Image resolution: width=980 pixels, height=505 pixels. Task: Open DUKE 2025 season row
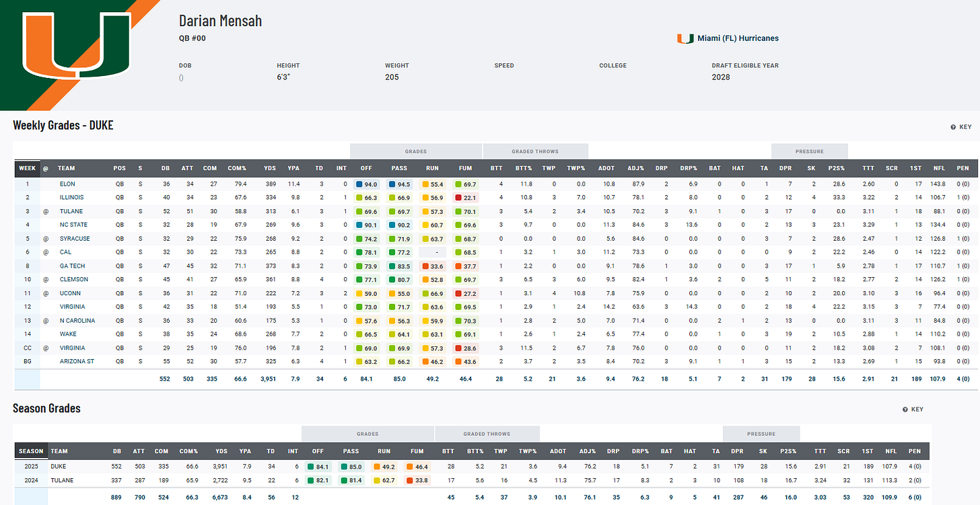point(59,466)
